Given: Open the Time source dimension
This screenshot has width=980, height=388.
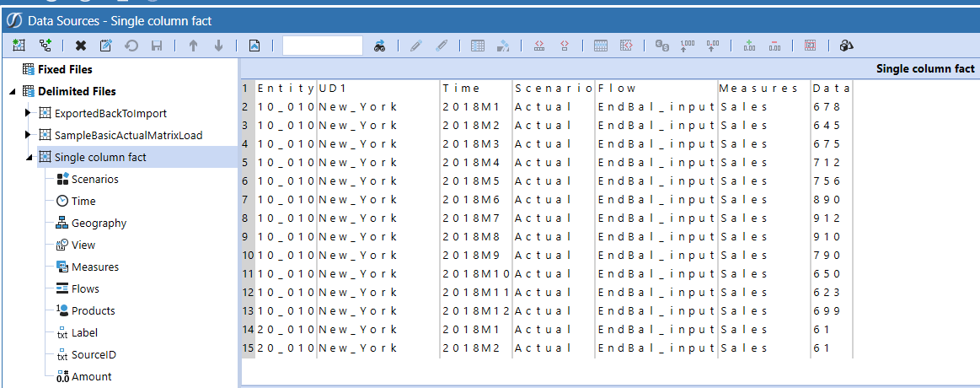Looking at the screenshot, I should tap(83, 202).
